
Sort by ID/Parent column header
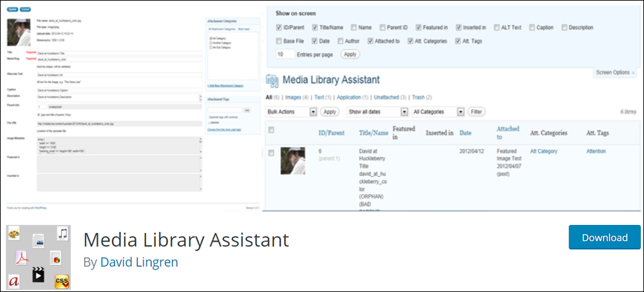pyautogui.click(x=332, y=133)
